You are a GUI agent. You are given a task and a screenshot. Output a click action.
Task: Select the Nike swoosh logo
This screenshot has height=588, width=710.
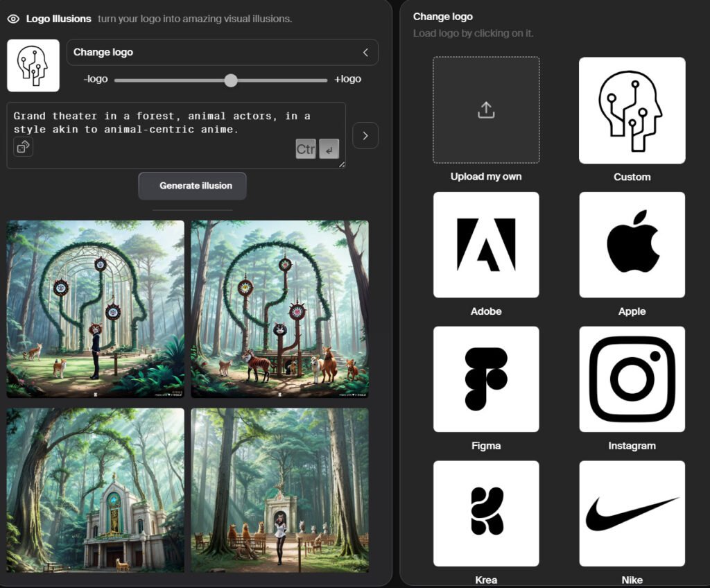[632, 513]
